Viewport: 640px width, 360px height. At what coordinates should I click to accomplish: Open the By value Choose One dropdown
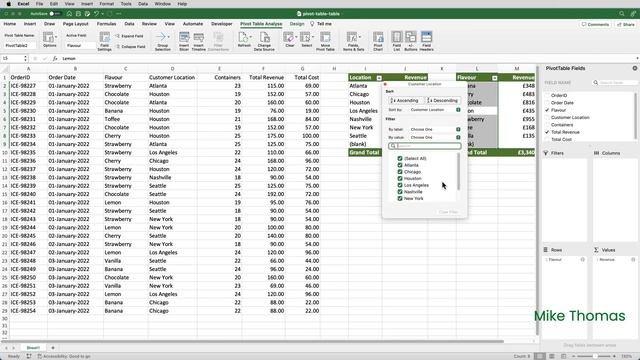tap(435, 138)
